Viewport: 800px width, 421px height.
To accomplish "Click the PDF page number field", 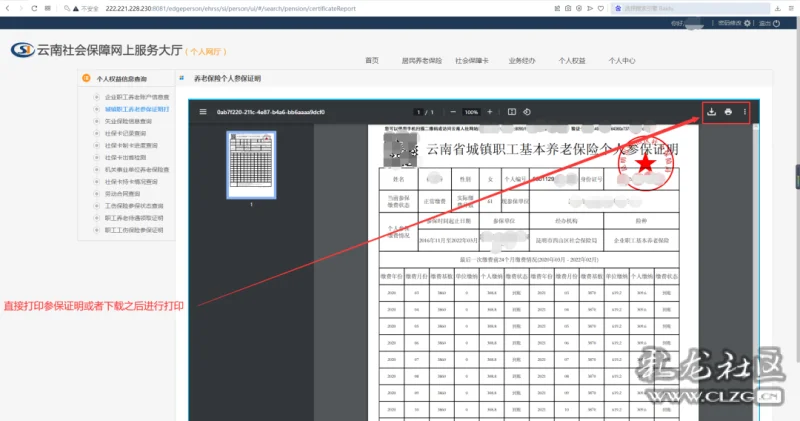I will point(418,112).
